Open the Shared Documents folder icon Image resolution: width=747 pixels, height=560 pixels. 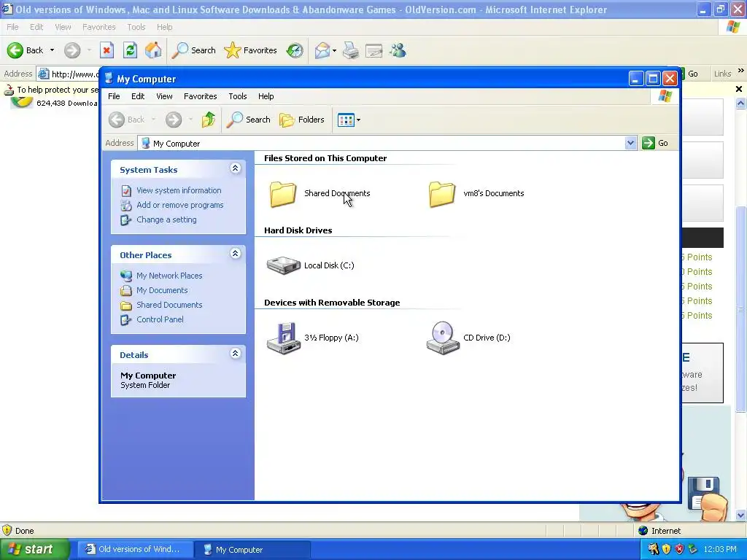click(283, 194)
